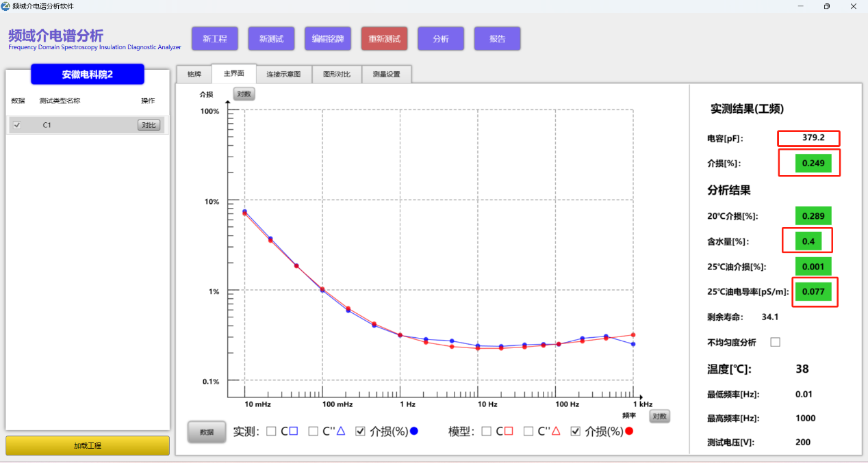
Task: Run 分析 analysis
Action: pyautogui.click(x=441, y=39)
